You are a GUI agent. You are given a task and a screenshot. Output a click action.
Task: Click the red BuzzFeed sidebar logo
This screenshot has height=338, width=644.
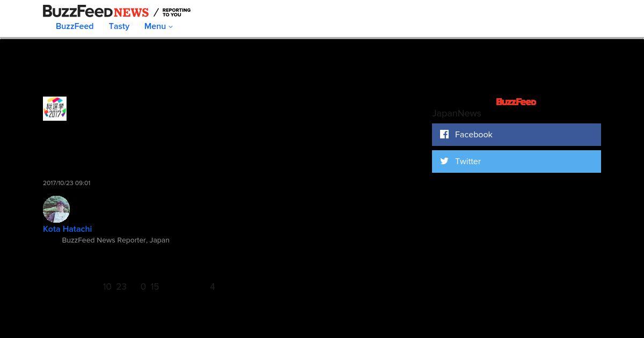coord(516,102)
